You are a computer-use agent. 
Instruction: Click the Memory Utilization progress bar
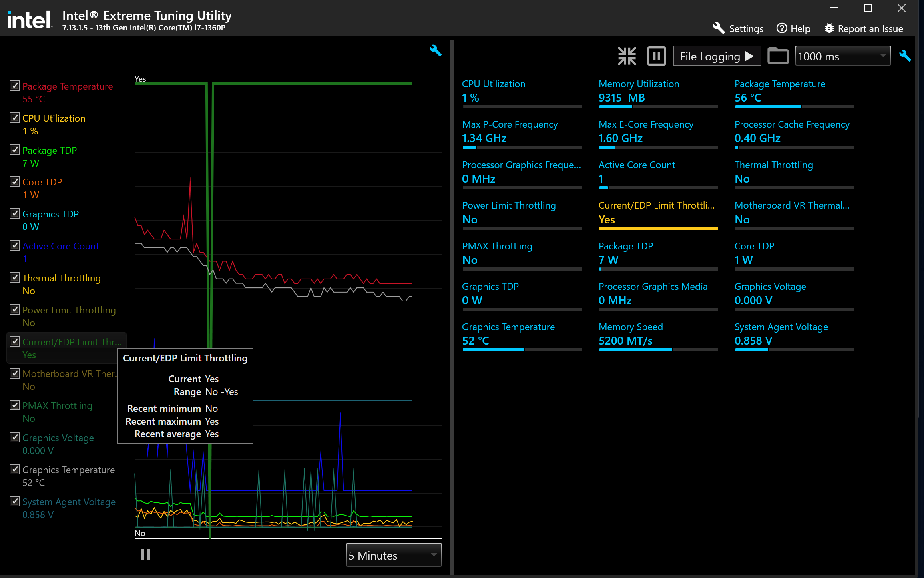658,107
